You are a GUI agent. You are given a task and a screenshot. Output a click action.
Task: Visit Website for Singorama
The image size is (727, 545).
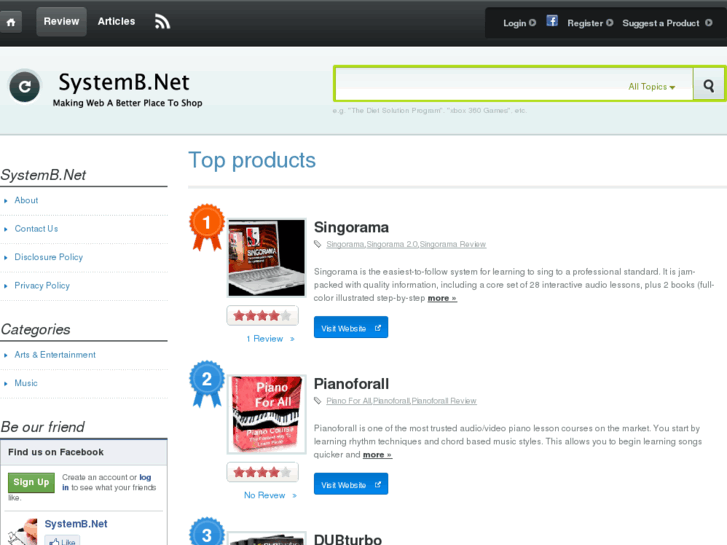pos(351,327)
